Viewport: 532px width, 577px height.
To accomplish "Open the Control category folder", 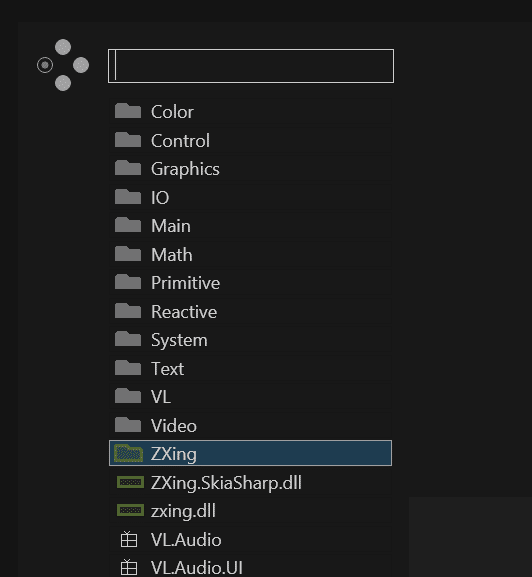I will pyautogui.click(x=250, y=141).
